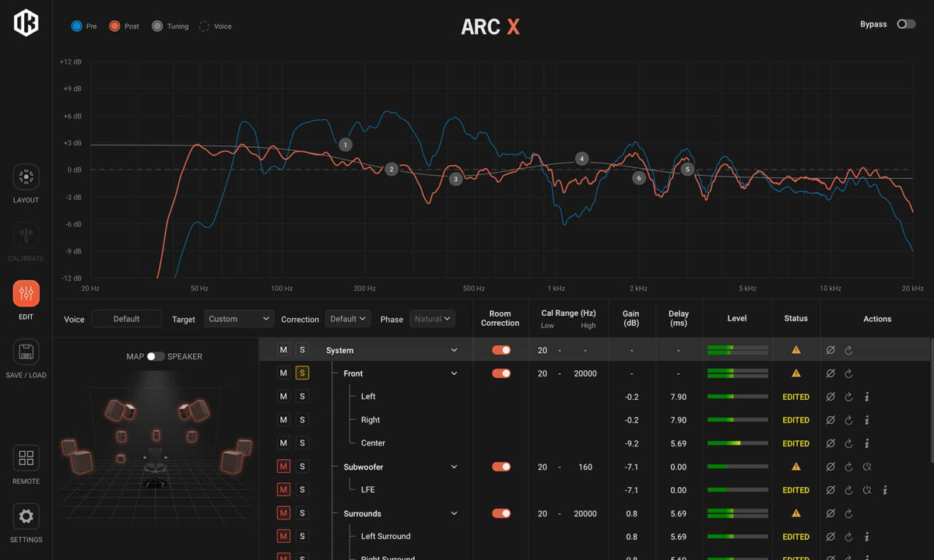Open the Remote section icon
Image resolution: width=934 pixels, height=560 pixels.
click(x=26, y=458)
